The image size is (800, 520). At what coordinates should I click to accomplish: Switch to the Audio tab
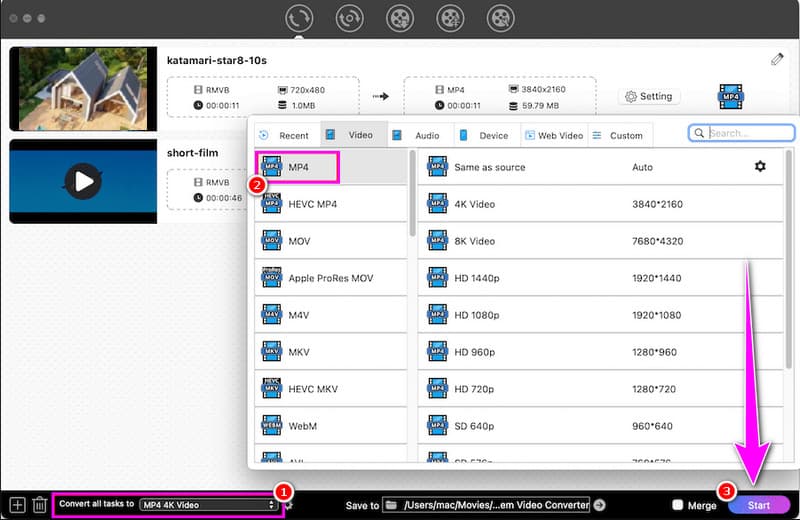click(416, 135)
